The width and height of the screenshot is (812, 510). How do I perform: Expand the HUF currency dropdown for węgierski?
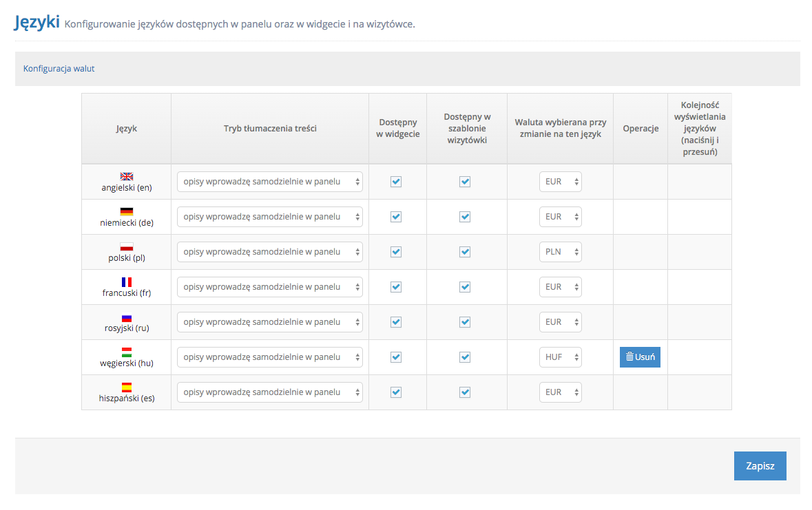[x=560, y=357]
